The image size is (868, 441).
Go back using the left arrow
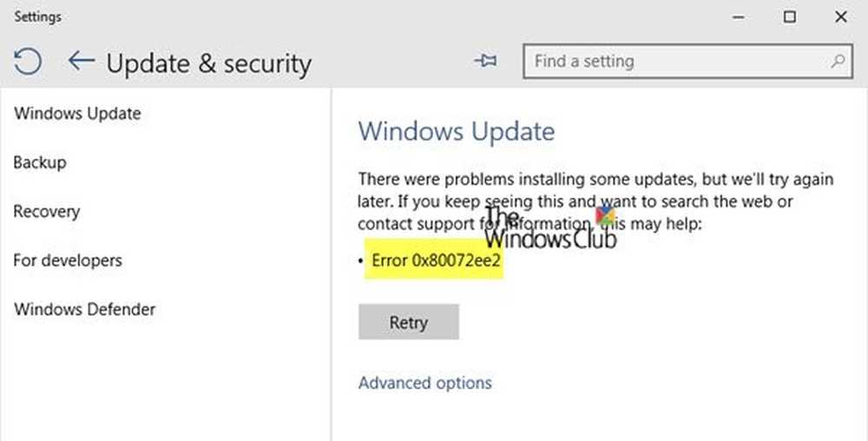tap(81, 62)
